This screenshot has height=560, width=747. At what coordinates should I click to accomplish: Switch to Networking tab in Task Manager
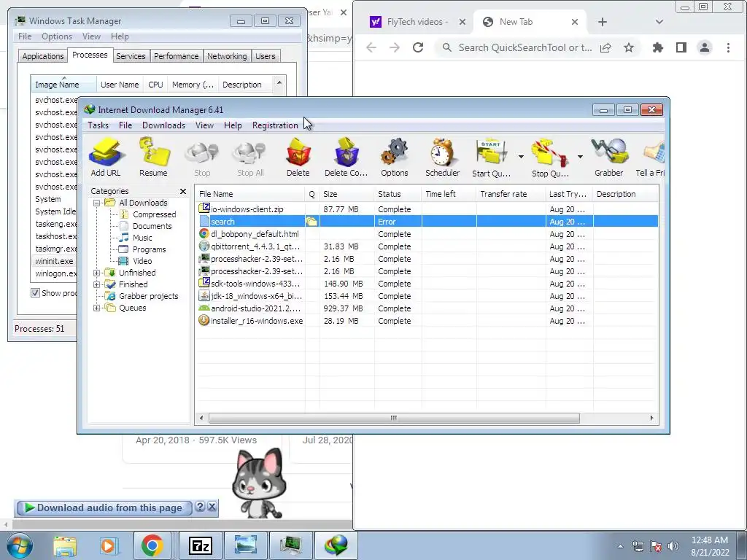point(227,56)
